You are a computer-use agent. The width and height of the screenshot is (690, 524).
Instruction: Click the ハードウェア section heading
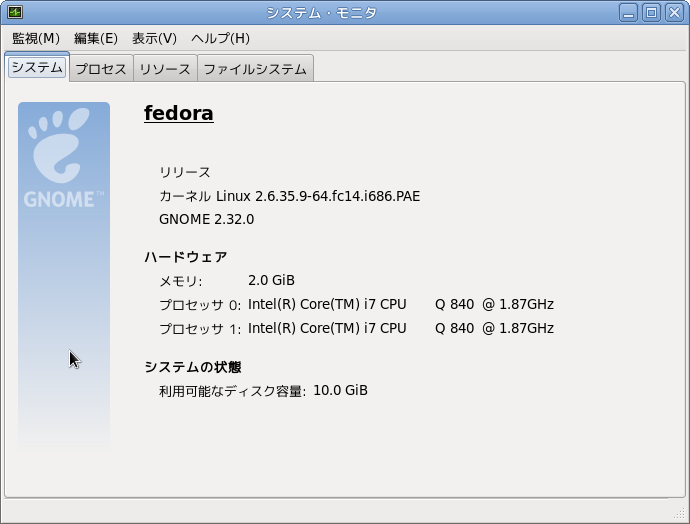[x=186, y=257]
